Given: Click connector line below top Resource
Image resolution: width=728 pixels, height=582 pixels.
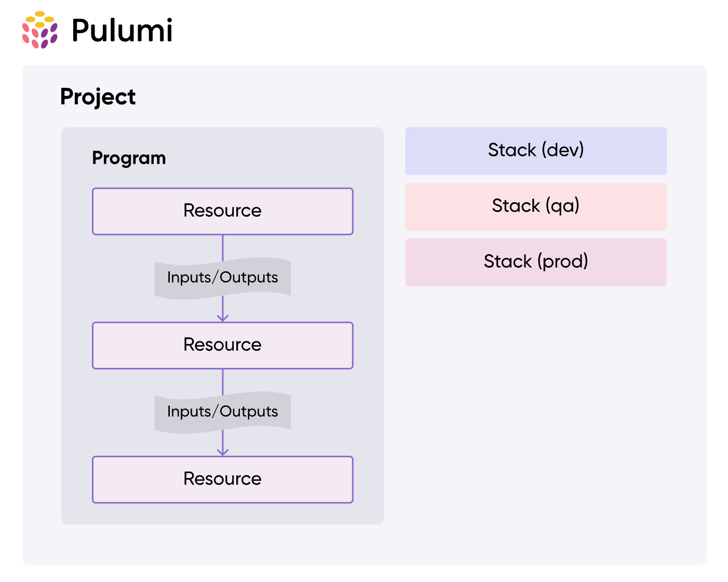Looking at the screenshot, I should [223, 247].
